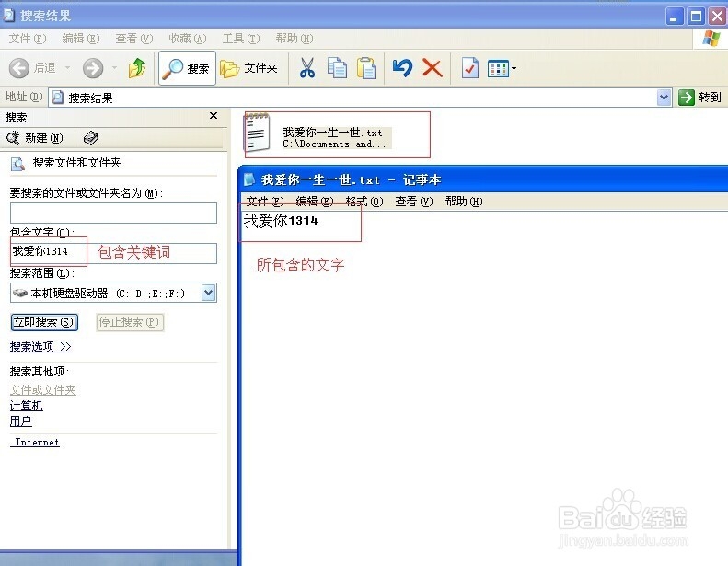Open Back button history dropdown arrow
Image resolution: width=728 pixels, height=566 pixels.
(x=68, y=68)
